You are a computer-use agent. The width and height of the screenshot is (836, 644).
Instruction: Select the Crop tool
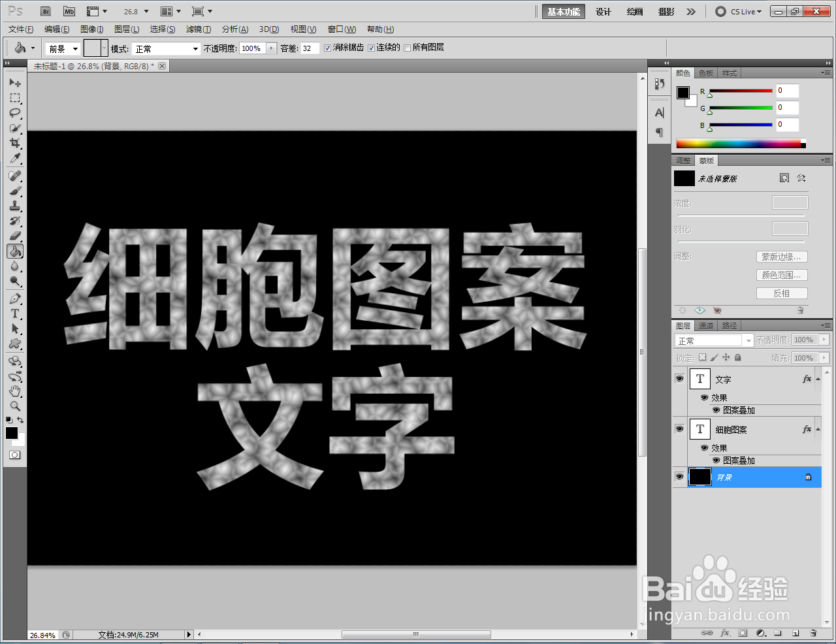pos(14,144)
